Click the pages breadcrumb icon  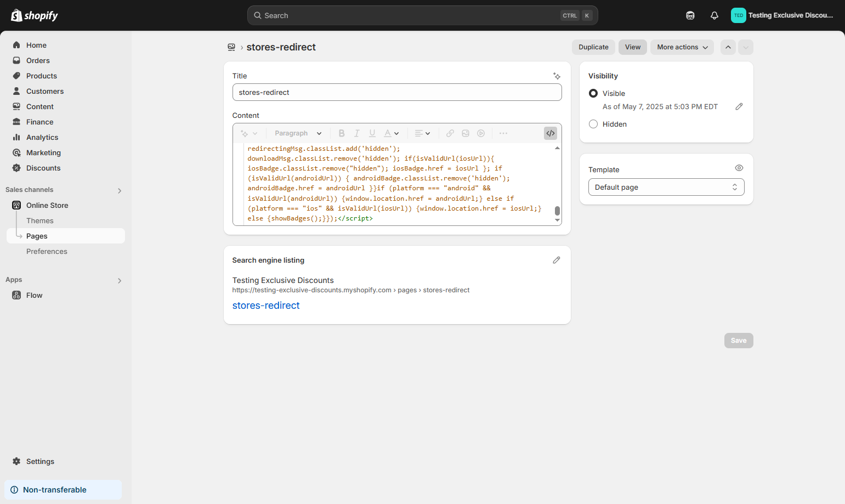[x=231, y=47]
